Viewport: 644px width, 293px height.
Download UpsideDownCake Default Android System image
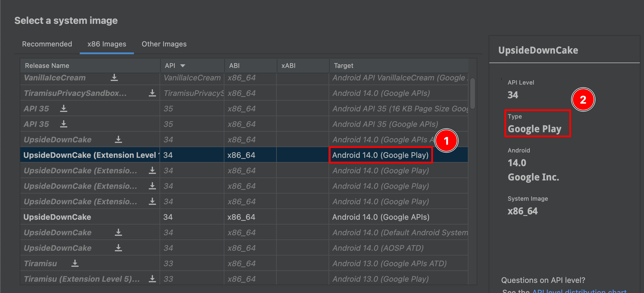point(118,232)
